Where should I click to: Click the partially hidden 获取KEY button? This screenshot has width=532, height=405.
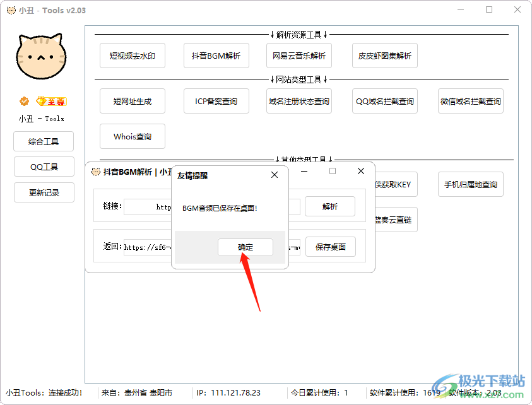(396, 185)
